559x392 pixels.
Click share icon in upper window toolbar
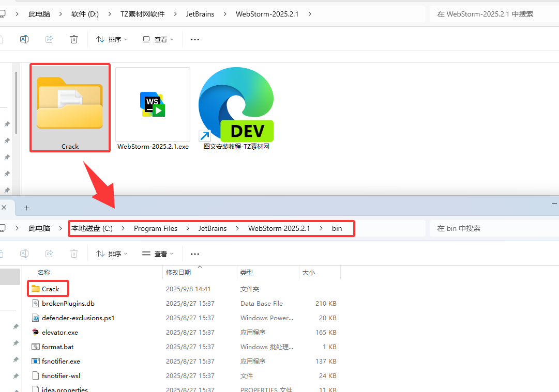point(49,39)
